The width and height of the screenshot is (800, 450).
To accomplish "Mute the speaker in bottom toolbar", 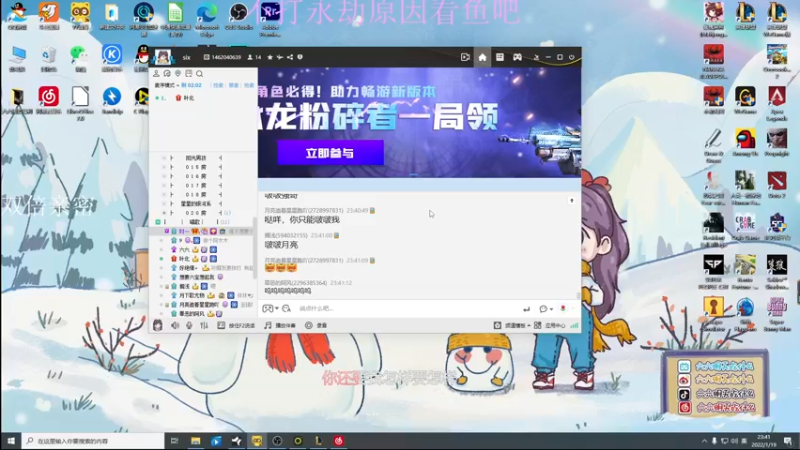I will point(175,325).
